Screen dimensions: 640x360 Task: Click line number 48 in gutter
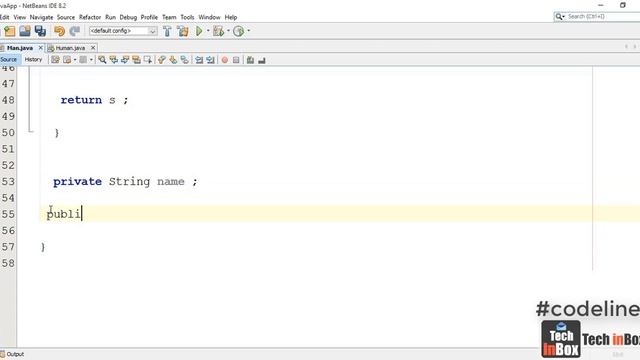(8, 100)
